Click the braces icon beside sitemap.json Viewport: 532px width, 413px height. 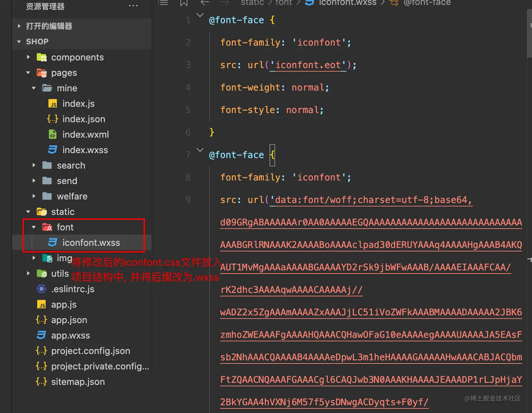pos(41,382)
